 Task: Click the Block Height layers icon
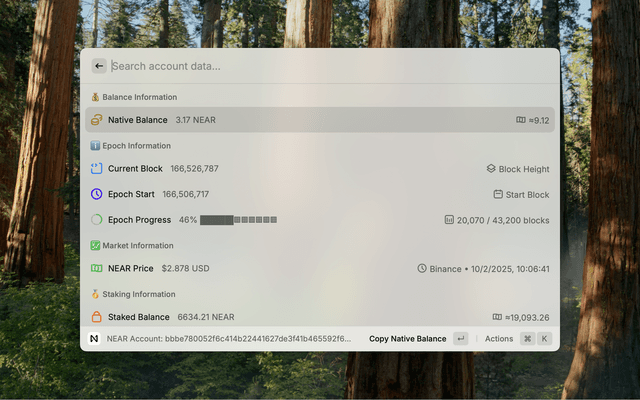[x=491, y=169]
